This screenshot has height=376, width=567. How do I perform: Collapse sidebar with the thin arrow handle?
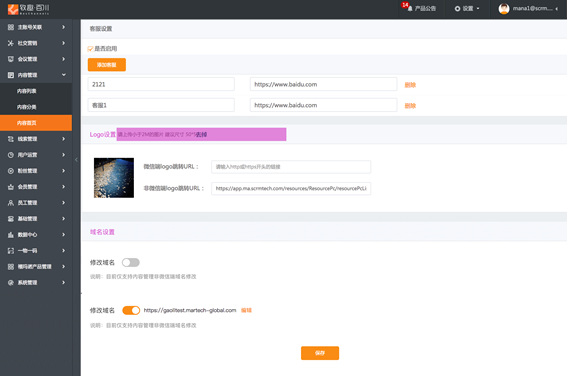76,159
